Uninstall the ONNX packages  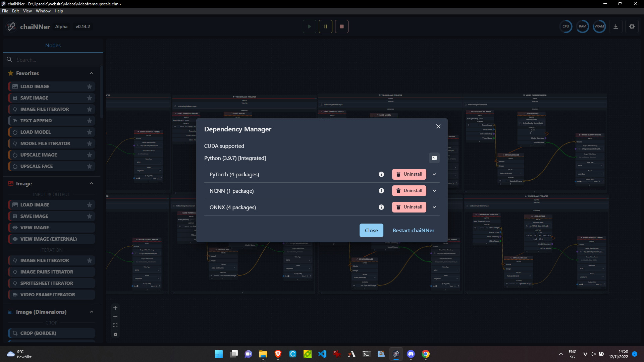pos(409,207)
